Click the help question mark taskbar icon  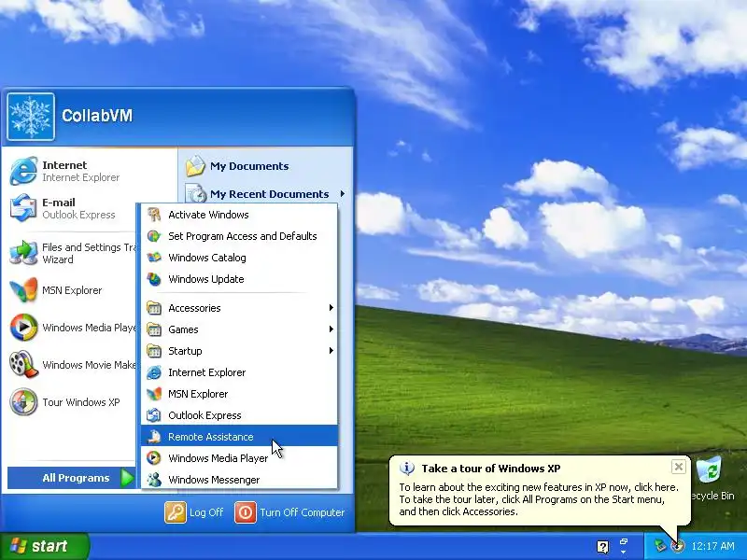(602, 547)
